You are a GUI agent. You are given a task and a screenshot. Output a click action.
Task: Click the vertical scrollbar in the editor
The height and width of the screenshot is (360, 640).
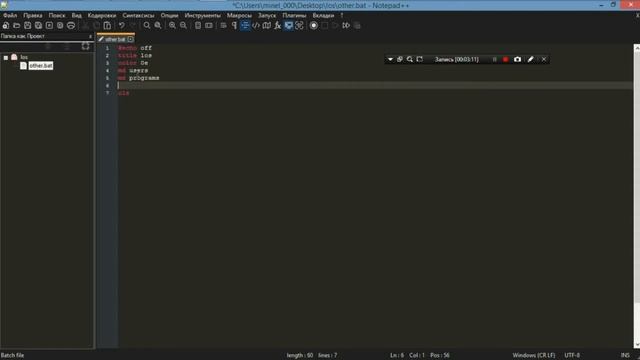click(637, 196)
